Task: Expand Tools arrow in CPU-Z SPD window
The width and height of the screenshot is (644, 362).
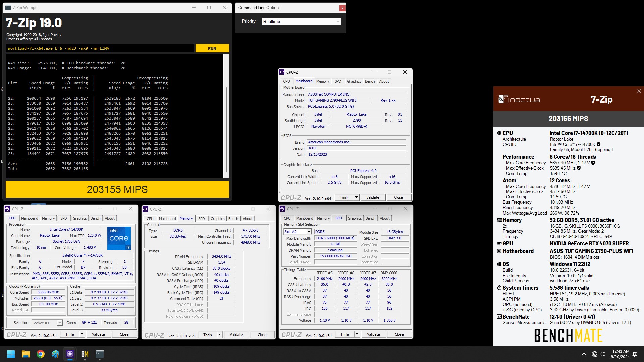Action: (357, 334)
